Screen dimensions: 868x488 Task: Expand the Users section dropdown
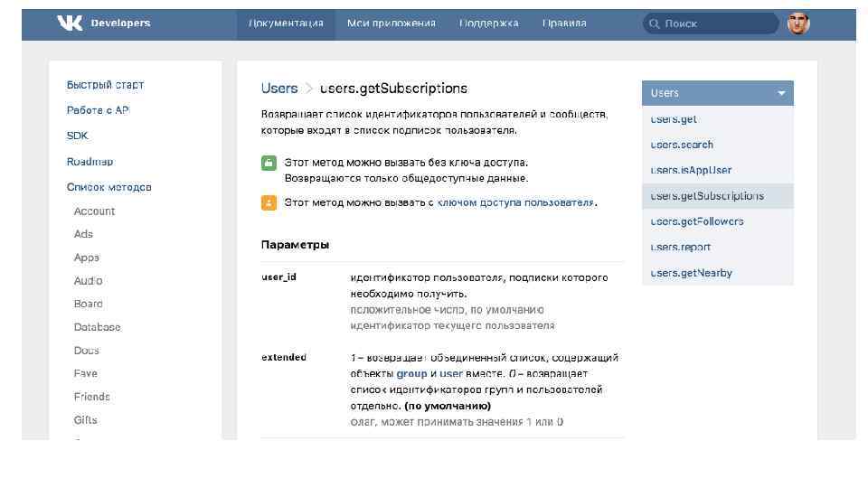pos(717,93)
